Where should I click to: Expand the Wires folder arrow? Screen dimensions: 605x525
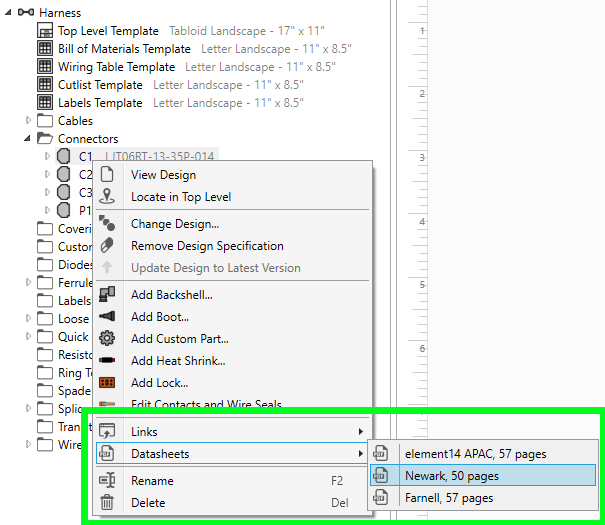click(28, 444)
